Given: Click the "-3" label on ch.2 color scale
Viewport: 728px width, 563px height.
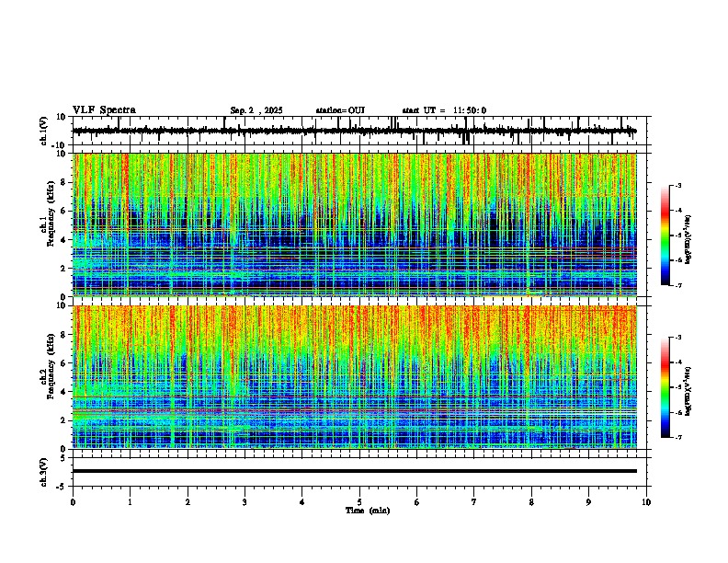Looking at the screenshot, I should click(x=677, y=338).
